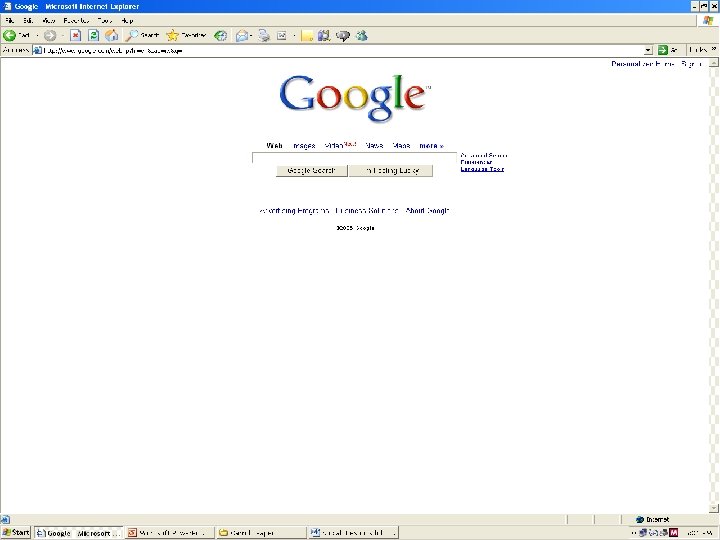Click the page icon in the address bar
Viewport: 720px width, 540px height.
coord(37,50)
